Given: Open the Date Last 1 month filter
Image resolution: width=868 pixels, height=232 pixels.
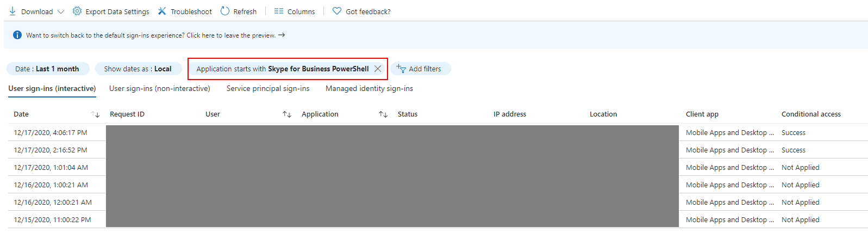Looking at the screenshot, I should [47, 69].
